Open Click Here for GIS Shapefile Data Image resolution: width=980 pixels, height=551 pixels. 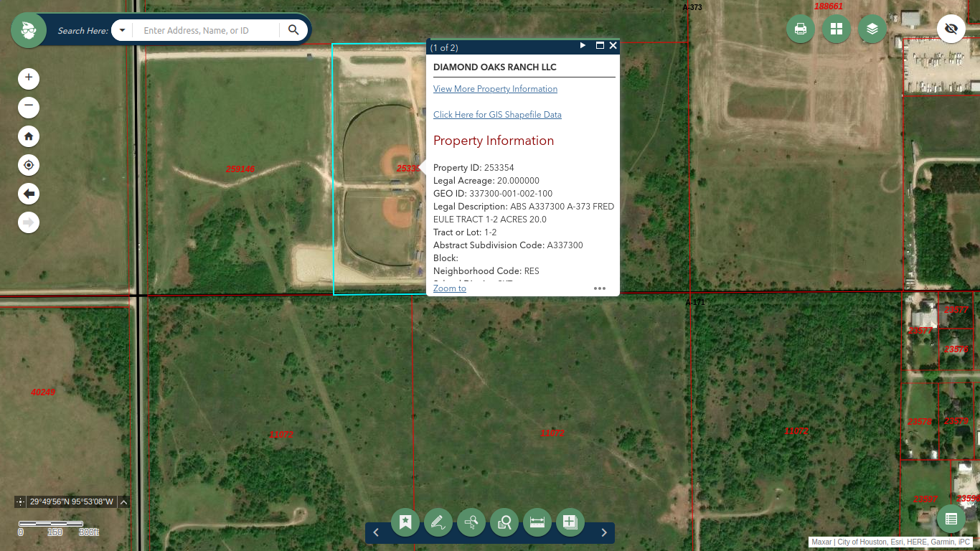[497, 115]
